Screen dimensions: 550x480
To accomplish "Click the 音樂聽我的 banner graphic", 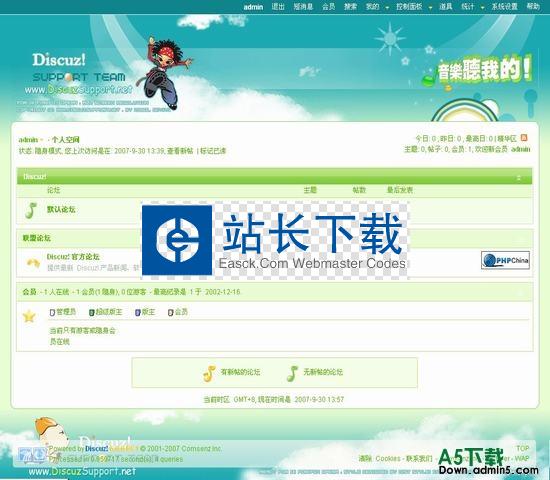I will tap(478, 73).
